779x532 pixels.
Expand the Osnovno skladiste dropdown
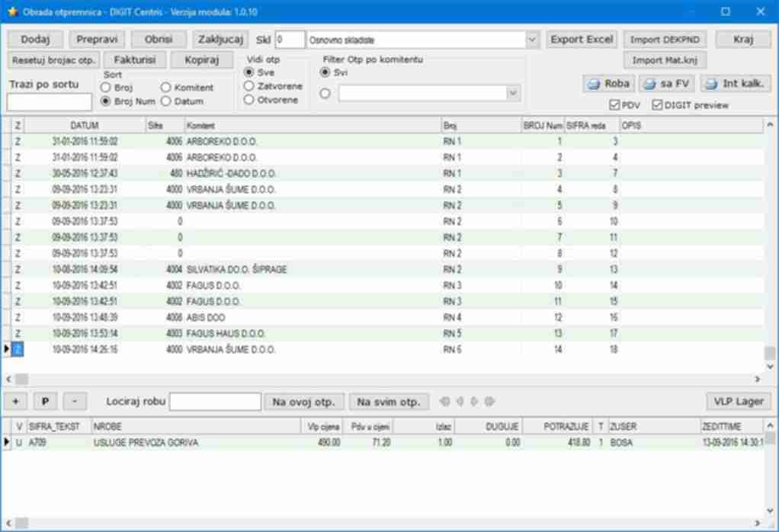(531, 39)
